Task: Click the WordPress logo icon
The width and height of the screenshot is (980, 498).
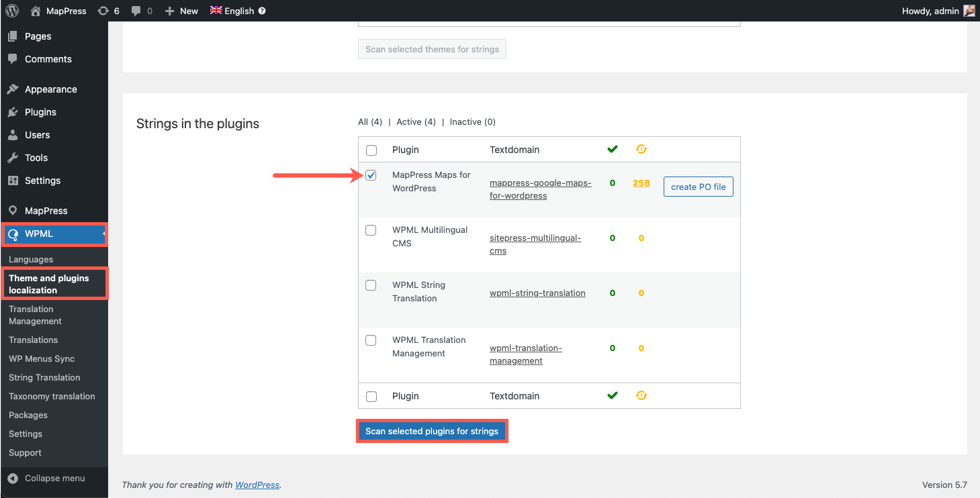Action: click(12, 11)
